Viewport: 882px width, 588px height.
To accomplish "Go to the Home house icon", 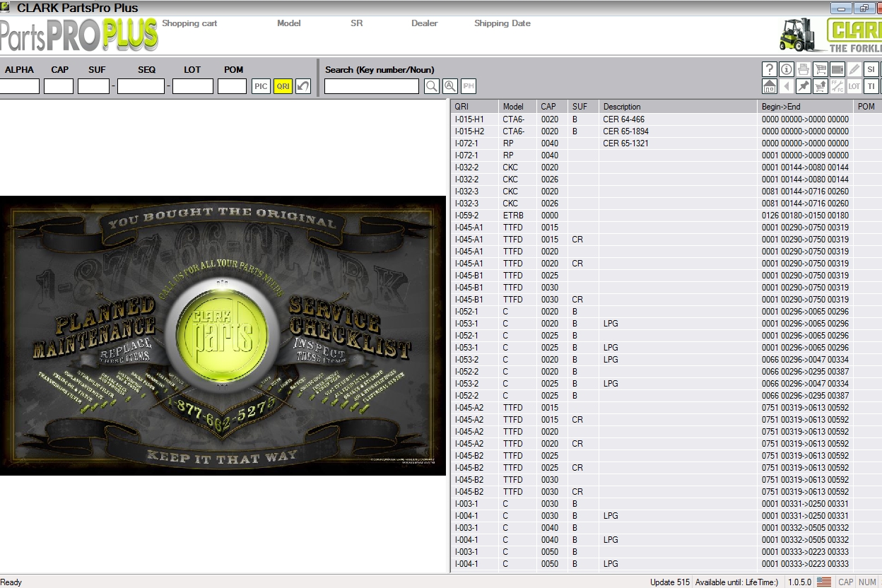I will point(770,86).
